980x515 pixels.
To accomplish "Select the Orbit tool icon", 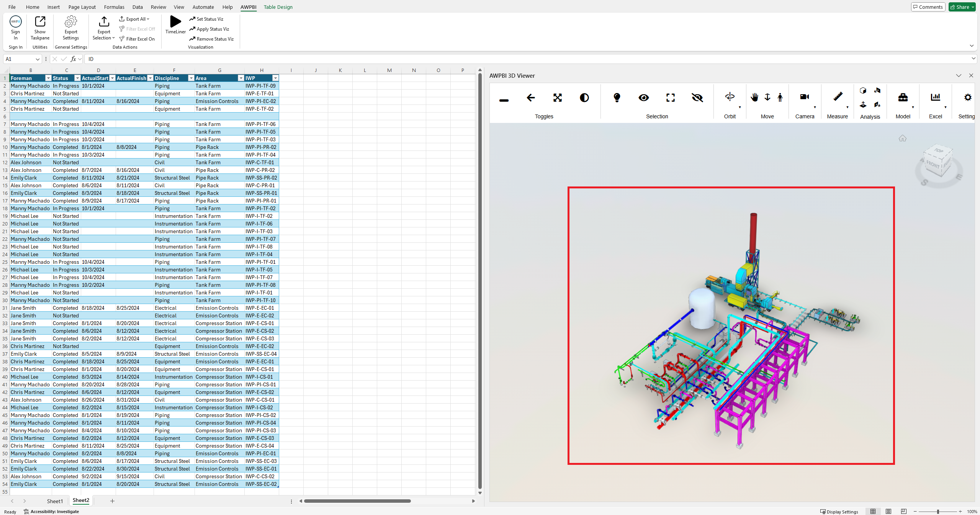I will [730, 97].
